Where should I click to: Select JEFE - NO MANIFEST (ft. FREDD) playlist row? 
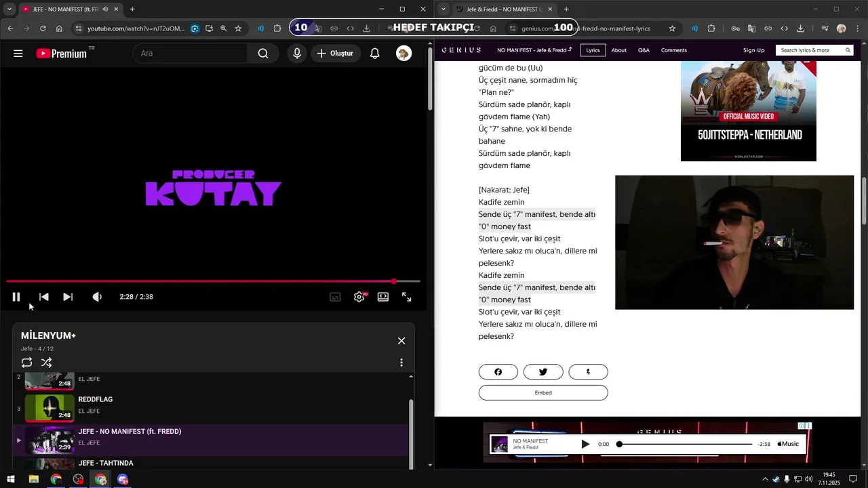(211, 440)
